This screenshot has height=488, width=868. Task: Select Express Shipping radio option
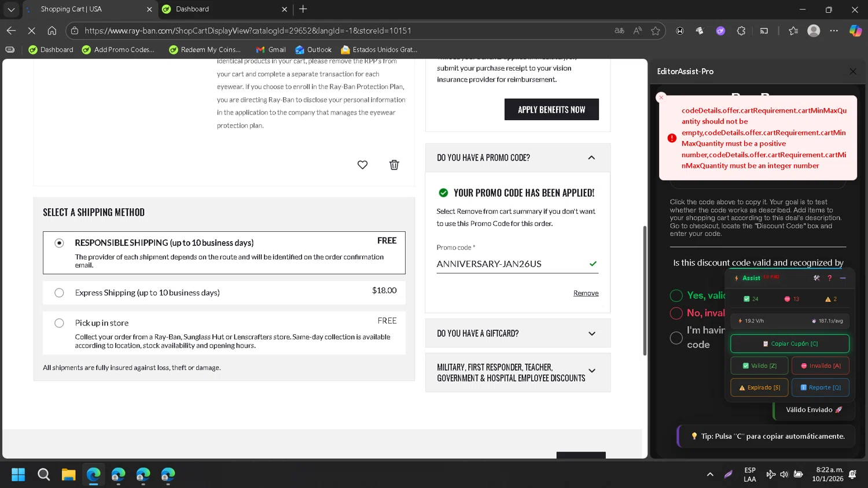[59, 293]
